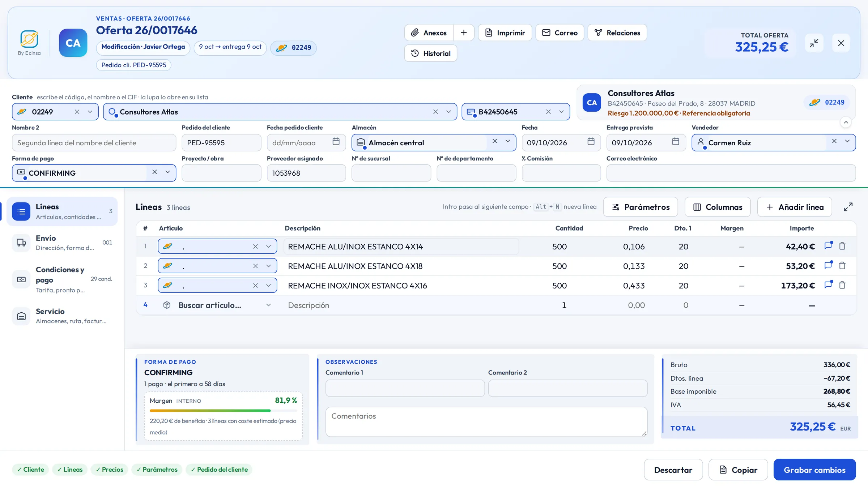Open the Parámetros settings button

(641, 207)
